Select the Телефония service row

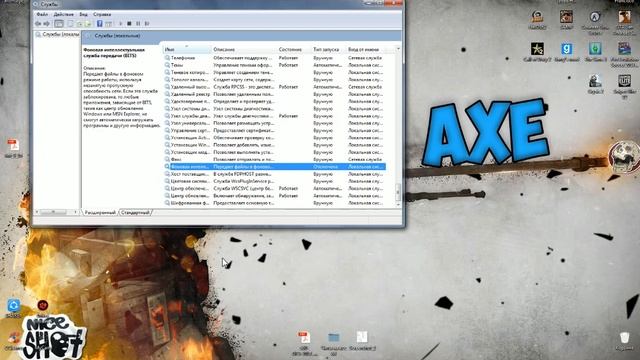point(274,58)
